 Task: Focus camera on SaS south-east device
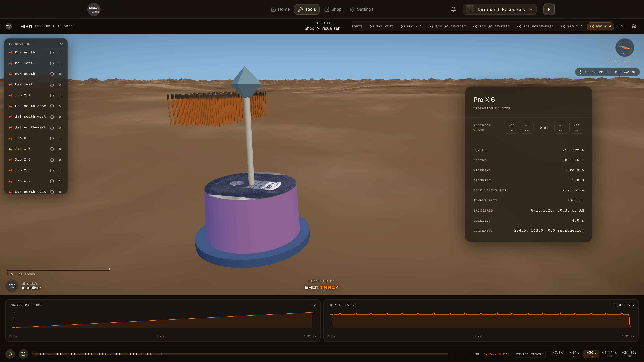52,106
